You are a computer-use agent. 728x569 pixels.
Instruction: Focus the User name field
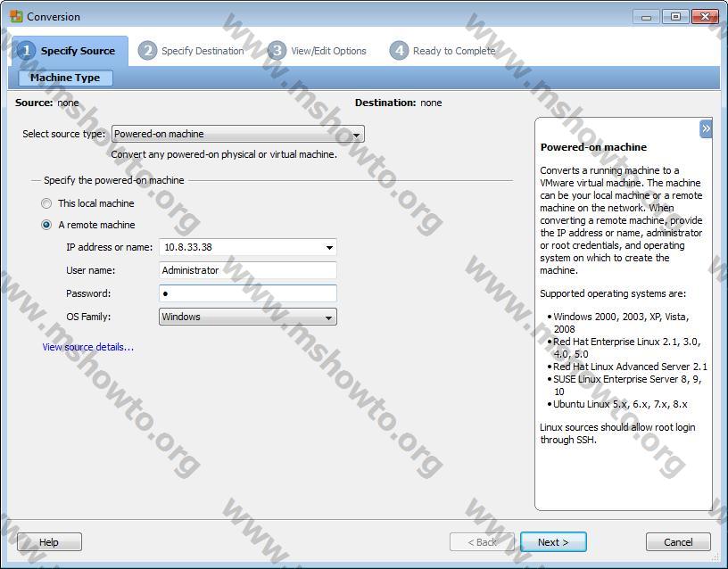pos(248,270)
